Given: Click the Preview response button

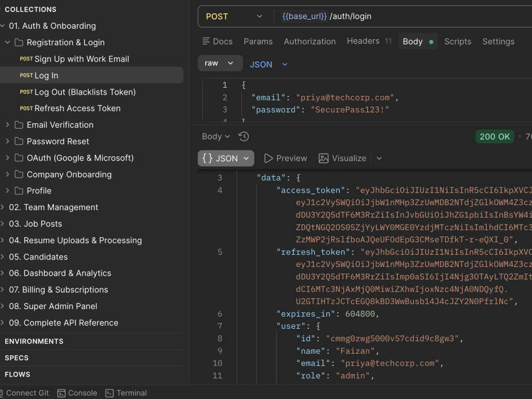Looking at the screenshot, I should coord(285,158).
